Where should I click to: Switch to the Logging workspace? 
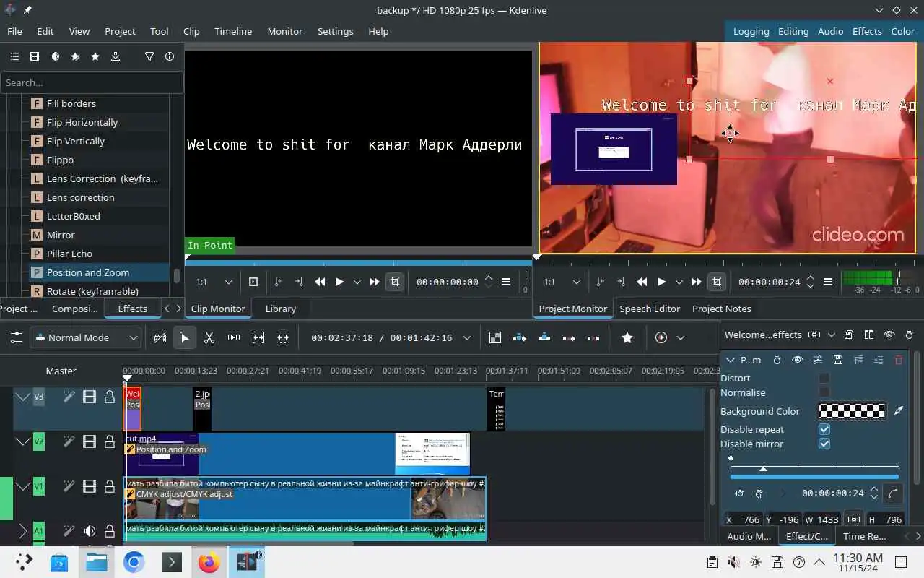coord(751,31)
